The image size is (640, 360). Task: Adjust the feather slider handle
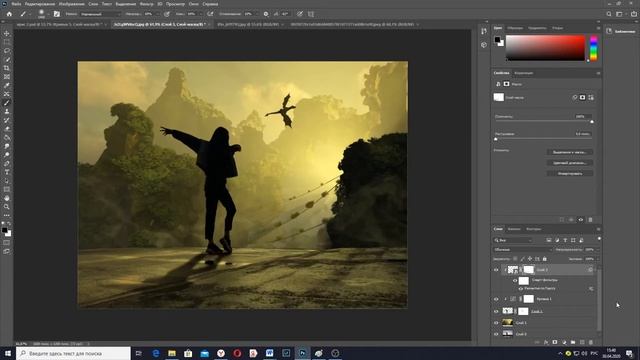click(496, 139)
